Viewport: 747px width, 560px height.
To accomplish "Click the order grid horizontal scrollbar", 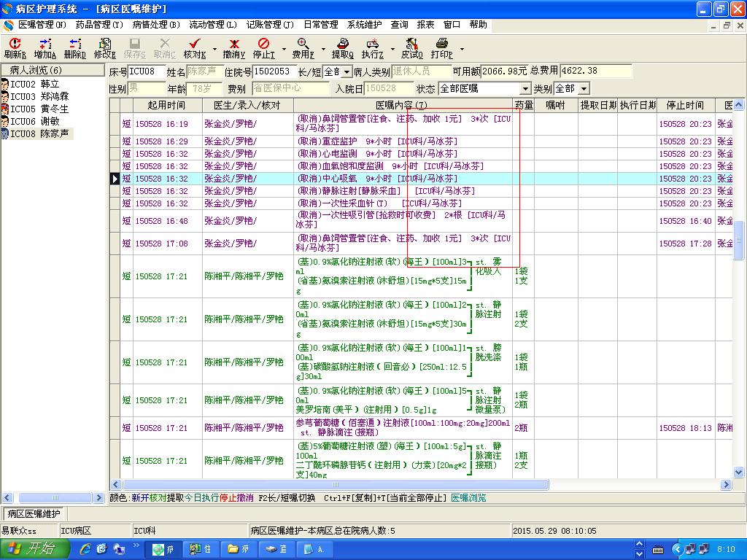I will 336,485.
